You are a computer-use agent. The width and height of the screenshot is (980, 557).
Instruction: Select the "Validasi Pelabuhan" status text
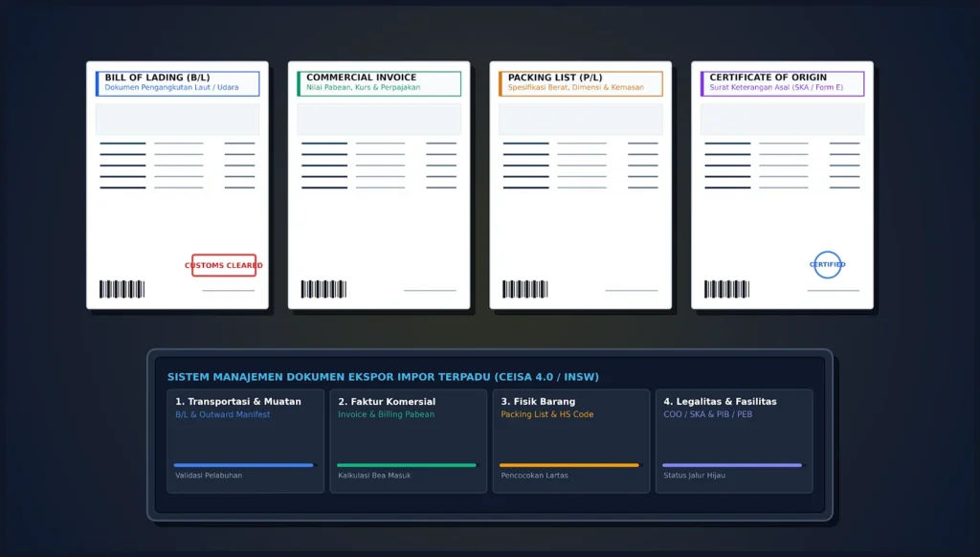(x=209, y=475)
